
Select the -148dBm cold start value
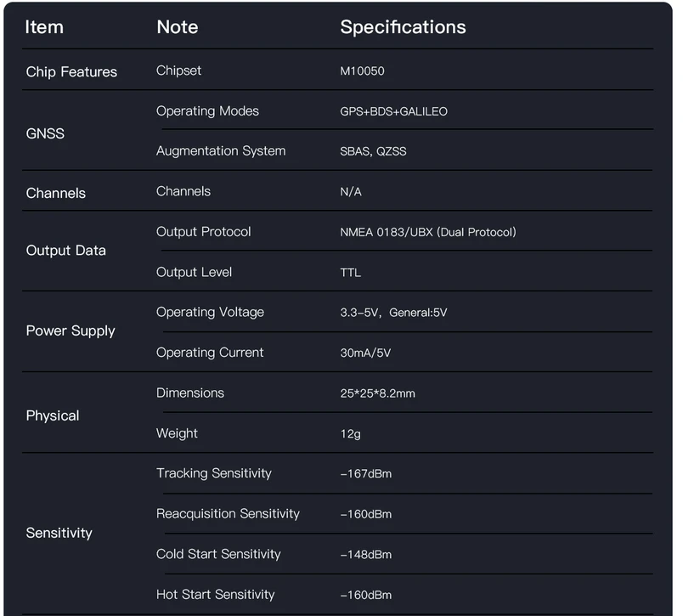(365, 555)
